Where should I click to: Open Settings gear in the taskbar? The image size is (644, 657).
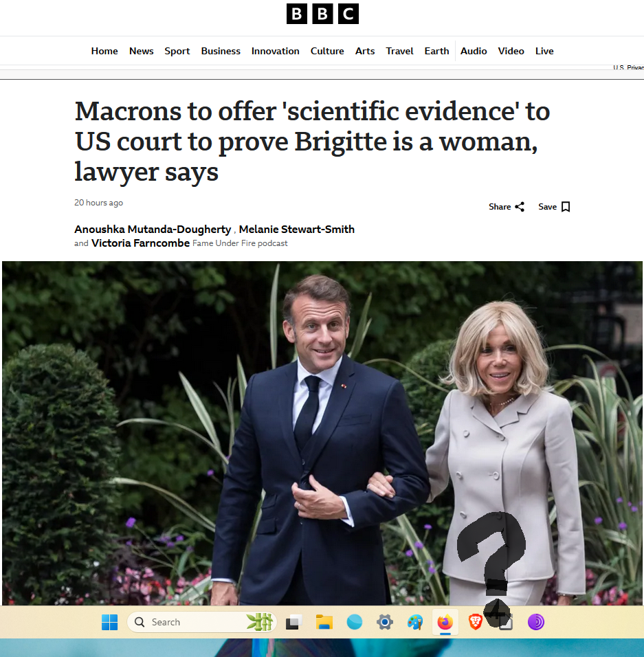tap(385, 622)
